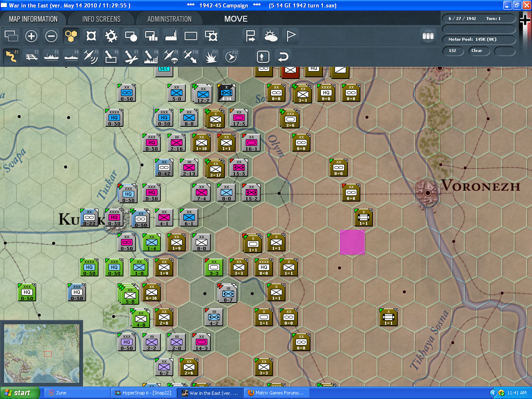
Task: Click the rectangle with bar chart icon
Action: (x=151, y=36)
